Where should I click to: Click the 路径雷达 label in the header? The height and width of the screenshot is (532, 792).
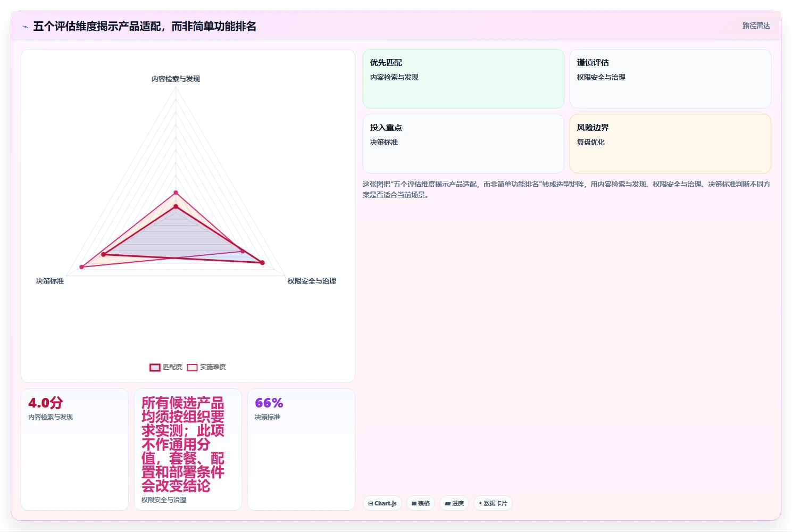click(756, 26)
